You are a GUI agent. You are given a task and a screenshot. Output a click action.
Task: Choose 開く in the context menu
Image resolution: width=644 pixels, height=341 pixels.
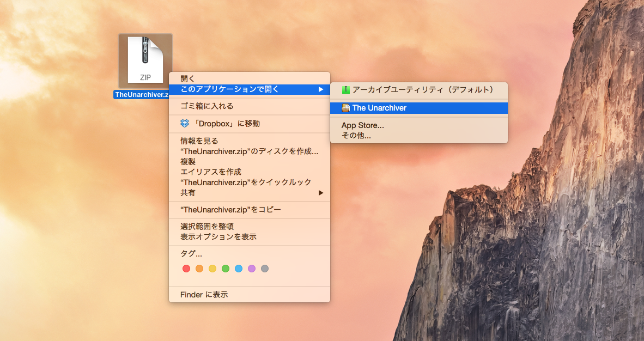coord(250,78)
